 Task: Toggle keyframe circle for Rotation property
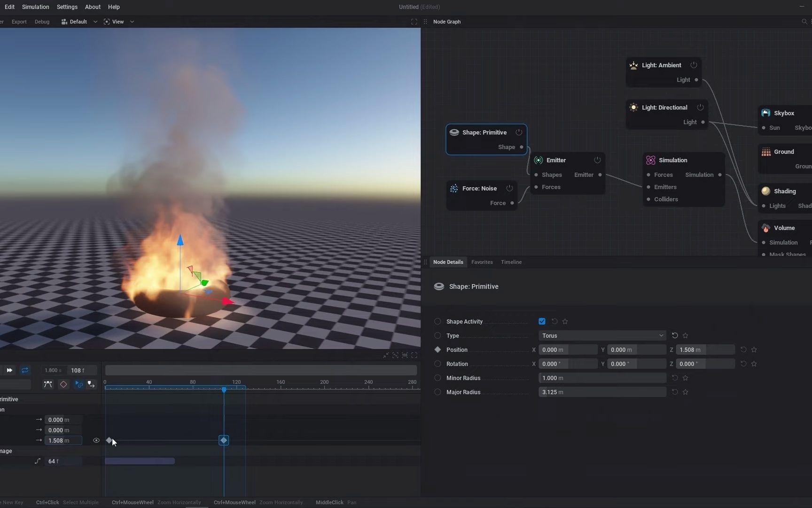click(x=437, y=364)
